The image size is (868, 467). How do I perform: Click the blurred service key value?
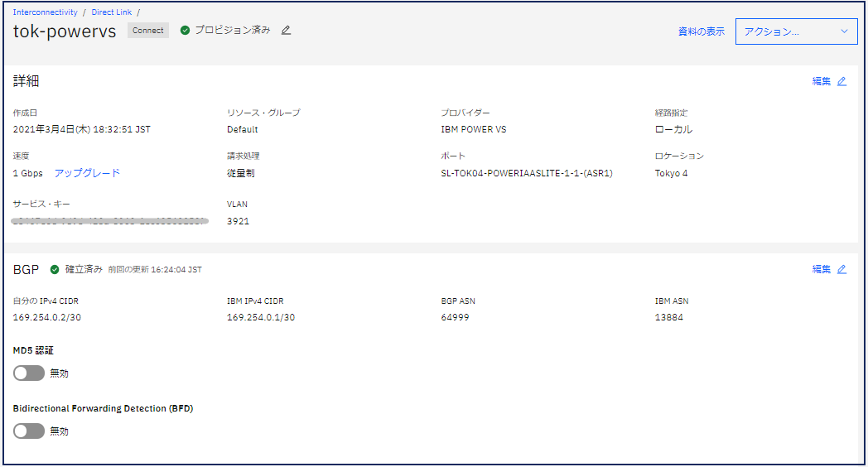(x=109, y=221)
